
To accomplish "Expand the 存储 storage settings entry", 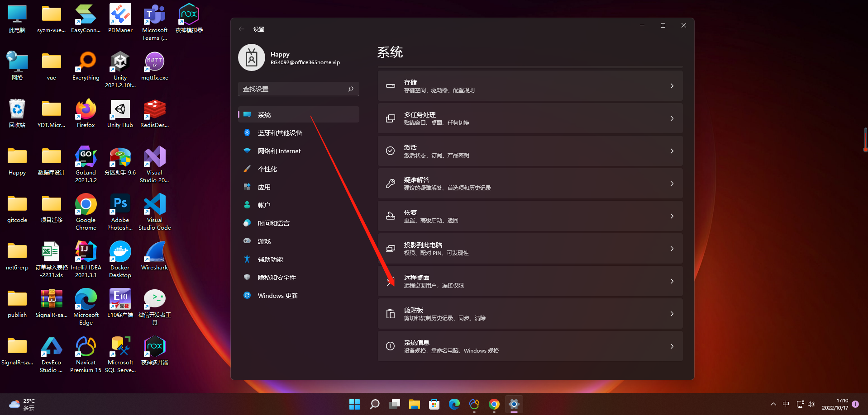I will coord(529,85).
